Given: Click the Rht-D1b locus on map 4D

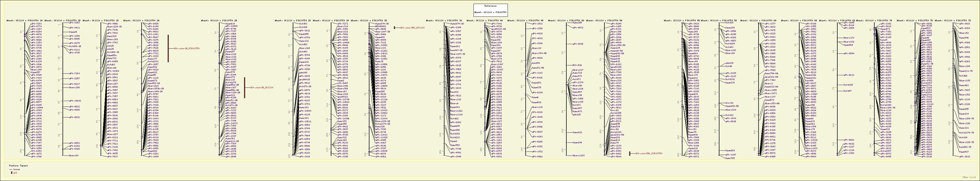Looking at the screenshot, I should click(577, 65).
